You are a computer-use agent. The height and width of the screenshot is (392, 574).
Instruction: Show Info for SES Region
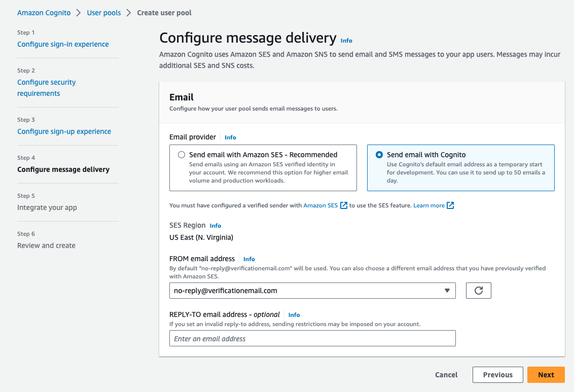tap(216, 226)
